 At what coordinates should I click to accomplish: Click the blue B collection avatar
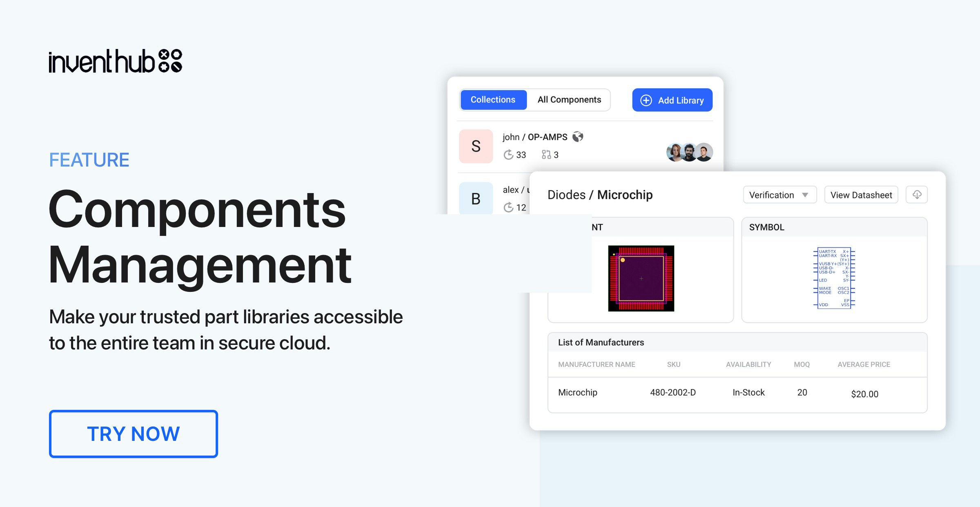[476, 198]
